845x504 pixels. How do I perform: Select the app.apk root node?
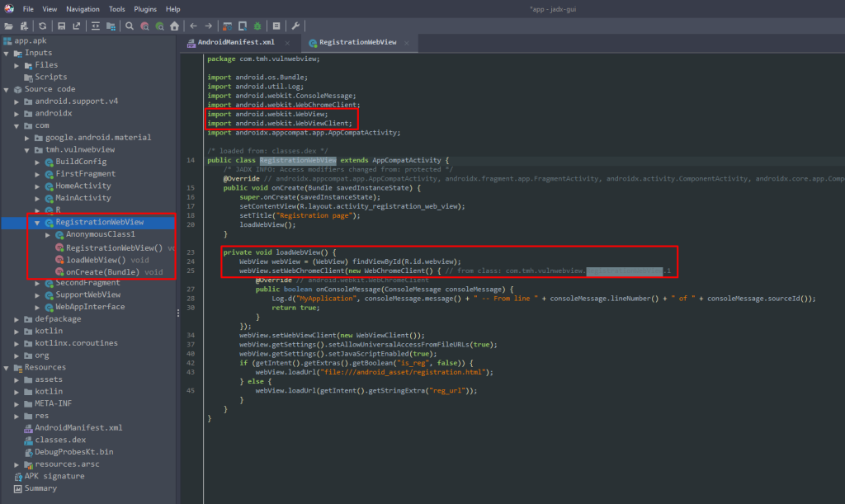pyautogui.click(x=31, y=41)
